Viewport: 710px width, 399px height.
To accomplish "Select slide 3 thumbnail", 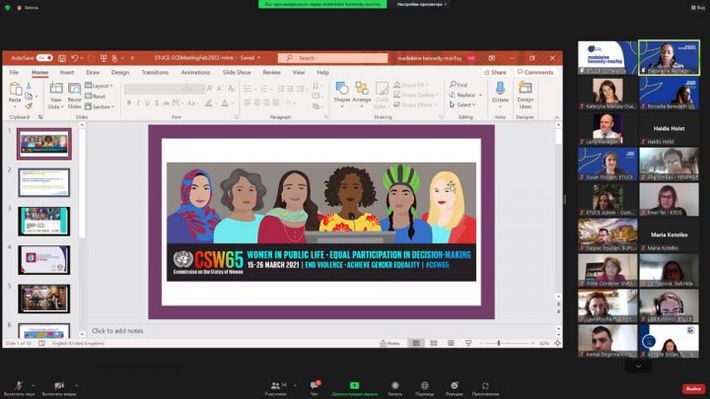I will coord(44,221).
